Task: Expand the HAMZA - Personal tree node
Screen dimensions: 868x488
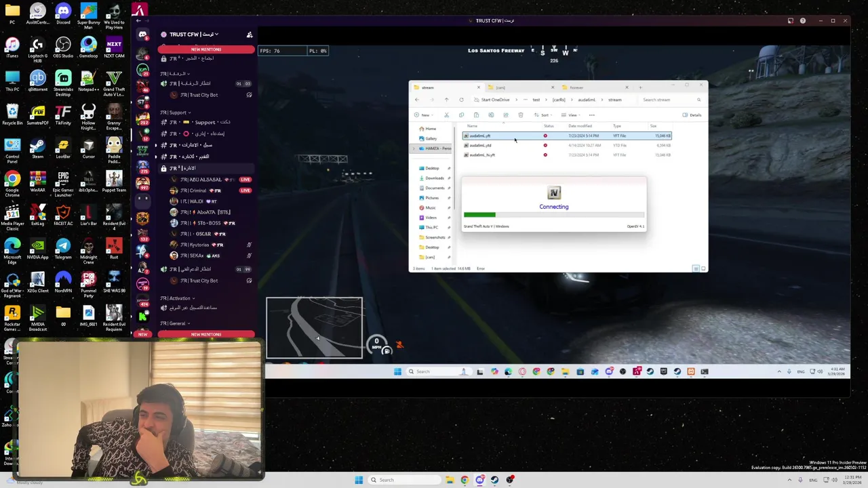Action: tap(414, 148)
